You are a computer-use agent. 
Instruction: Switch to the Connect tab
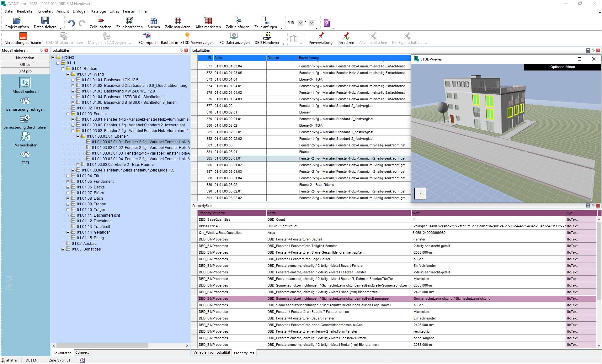pos(82,353)
